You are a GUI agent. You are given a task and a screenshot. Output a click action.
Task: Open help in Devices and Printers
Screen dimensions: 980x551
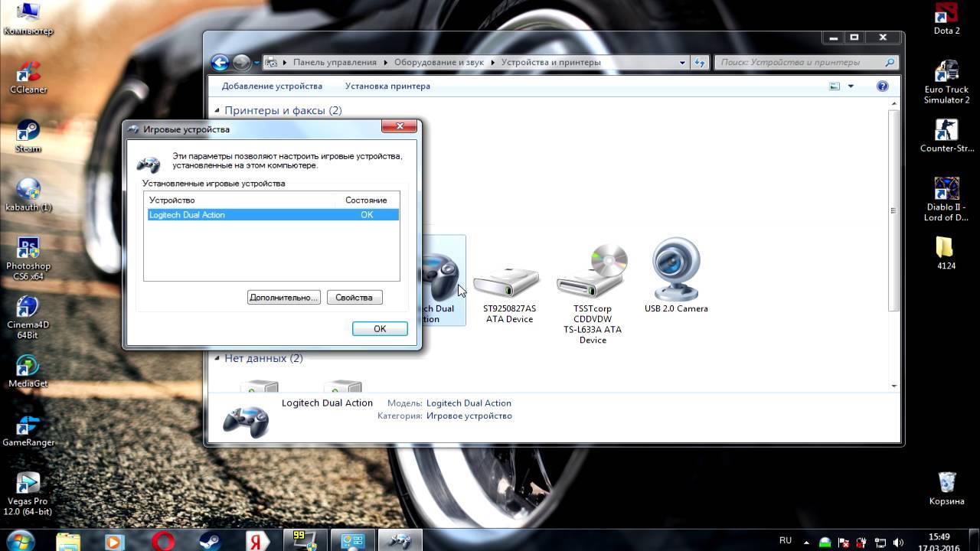pyautogui.click(x=882, y=86)
